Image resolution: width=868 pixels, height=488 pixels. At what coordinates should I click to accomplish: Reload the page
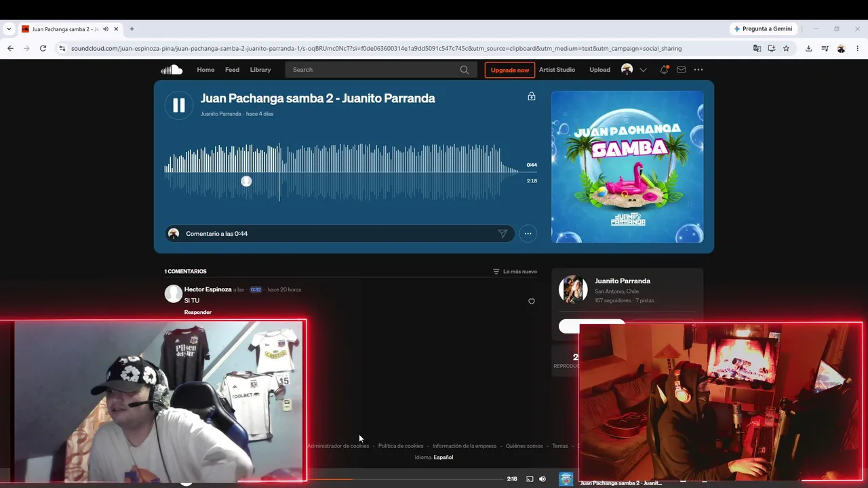tap(43, 48)
